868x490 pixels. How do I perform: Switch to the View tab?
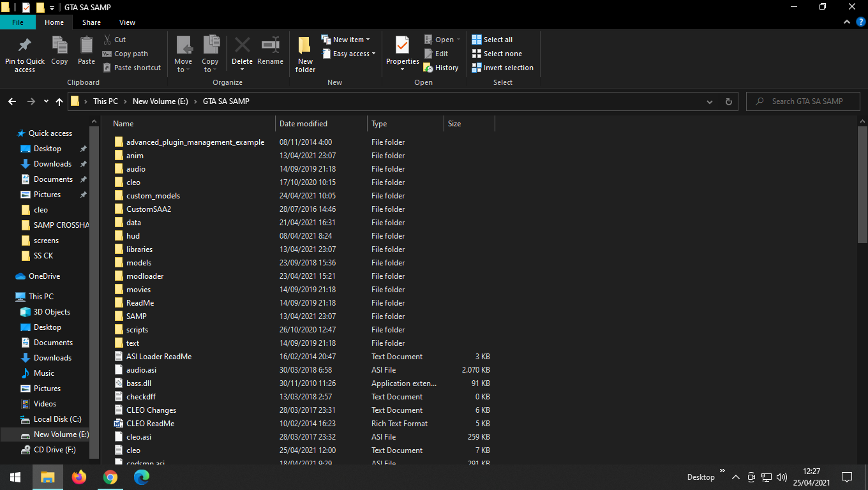[x=127, y=22]
